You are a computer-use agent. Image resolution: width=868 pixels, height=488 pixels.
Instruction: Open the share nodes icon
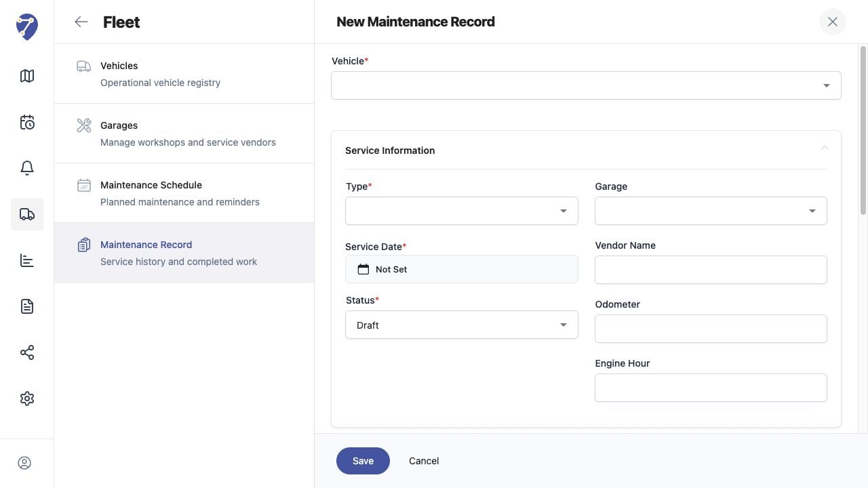pos(27,352)
